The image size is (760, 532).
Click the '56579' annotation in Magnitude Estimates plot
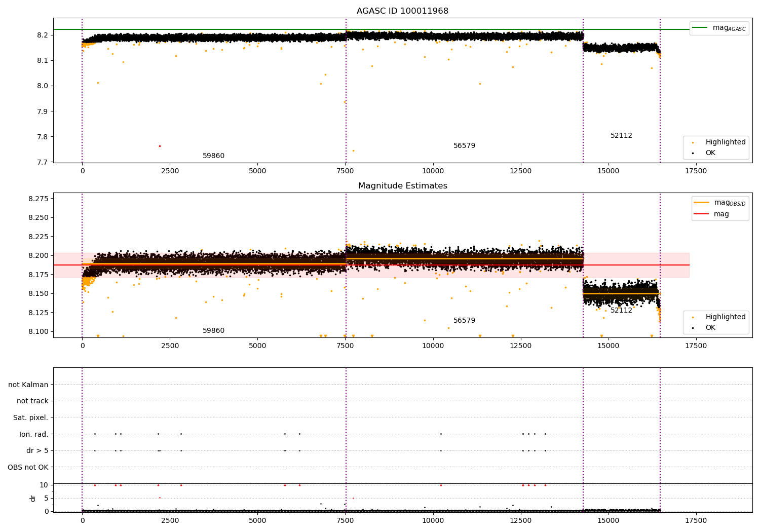click(464, 321)
